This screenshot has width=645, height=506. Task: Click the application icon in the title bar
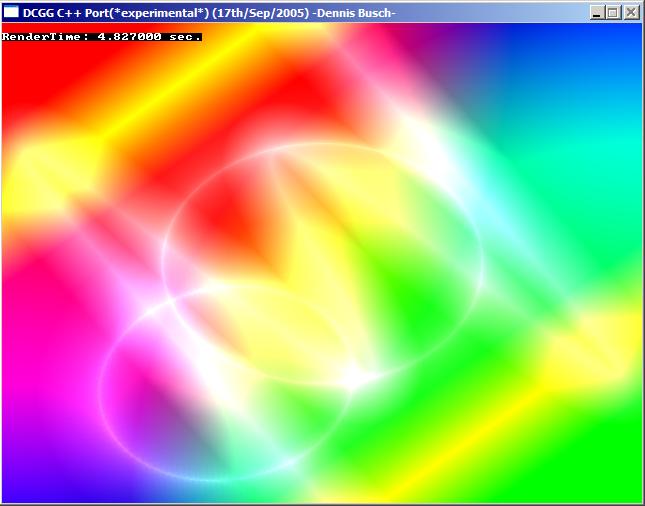click(x=12, y=12)
